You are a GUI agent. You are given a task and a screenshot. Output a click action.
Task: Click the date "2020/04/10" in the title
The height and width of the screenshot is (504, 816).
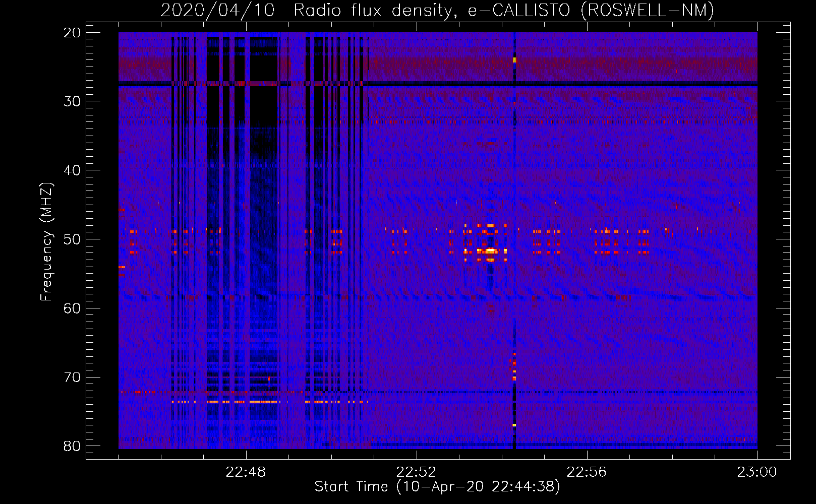(x=217, y=10)
